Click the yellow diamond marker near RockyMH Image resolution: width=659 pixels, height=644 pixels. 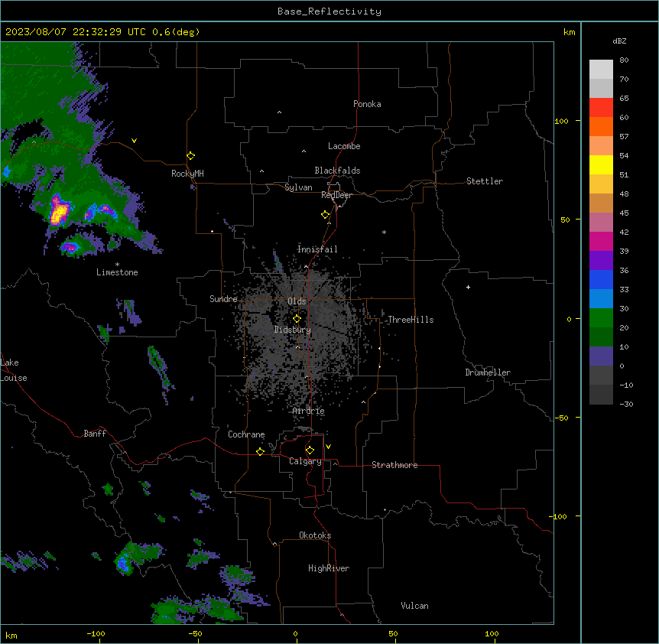(190, 156)
